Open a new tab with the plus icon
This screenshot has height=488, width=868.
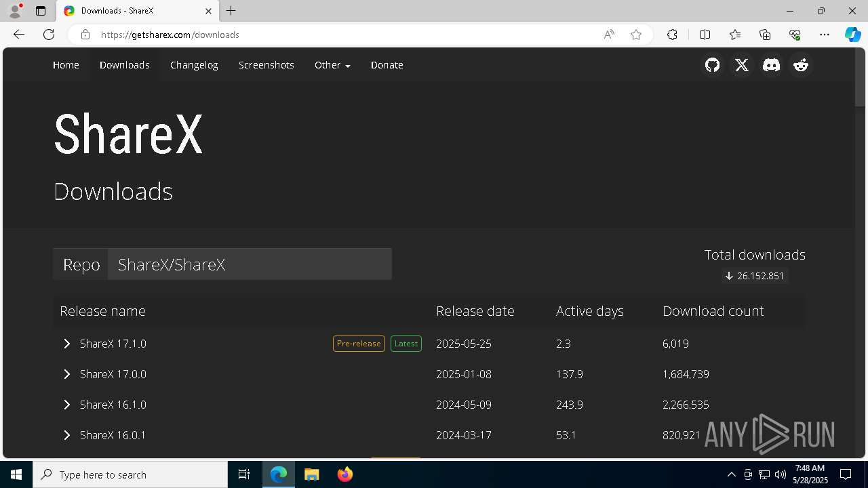231,11
